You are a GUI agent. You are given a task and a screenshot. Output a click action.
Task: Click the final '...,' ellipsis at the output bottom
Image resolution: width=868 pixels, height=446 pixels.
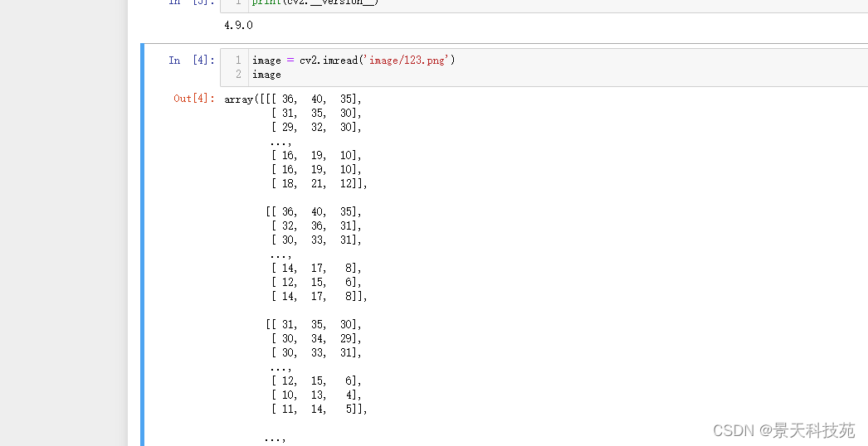click(275, 438)
